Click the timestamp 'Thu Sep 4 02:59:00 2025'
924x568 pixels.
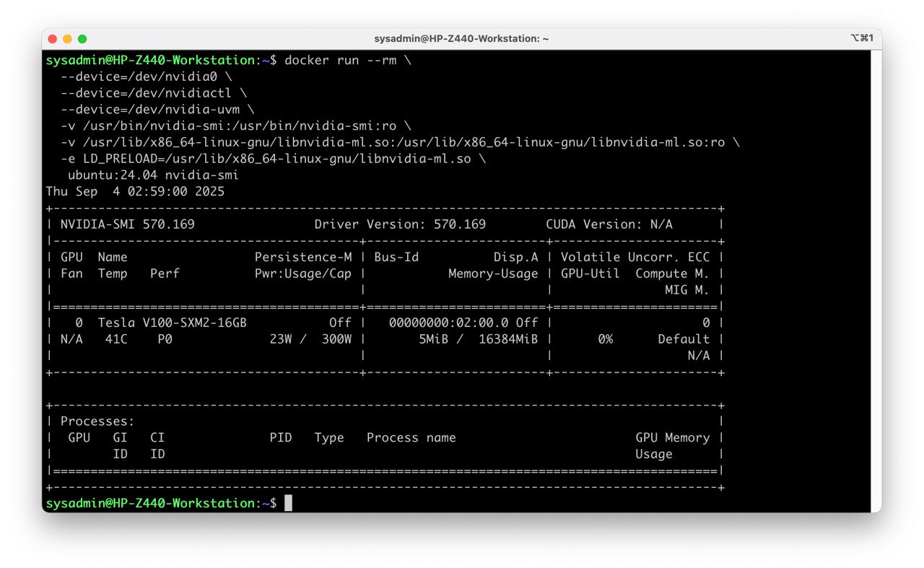coord(135,192)
